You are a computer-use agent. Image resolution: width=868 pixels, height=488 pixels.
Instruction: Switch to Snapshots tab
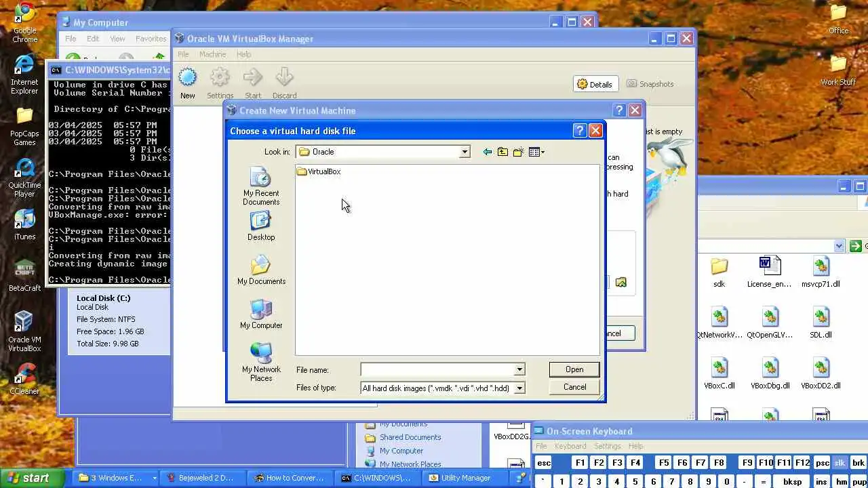click(650, 84)
